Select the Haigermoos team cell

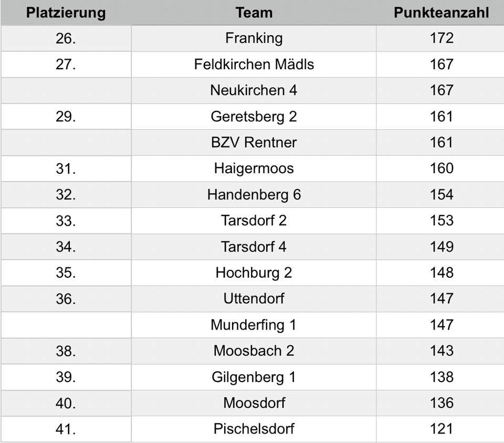pos(254,168)
